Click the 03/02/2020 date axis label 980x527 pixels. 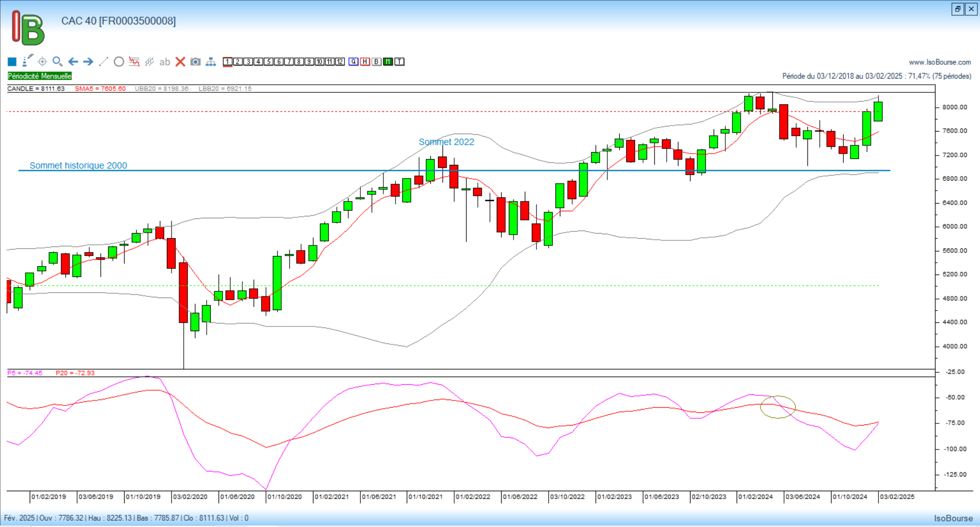190,496
